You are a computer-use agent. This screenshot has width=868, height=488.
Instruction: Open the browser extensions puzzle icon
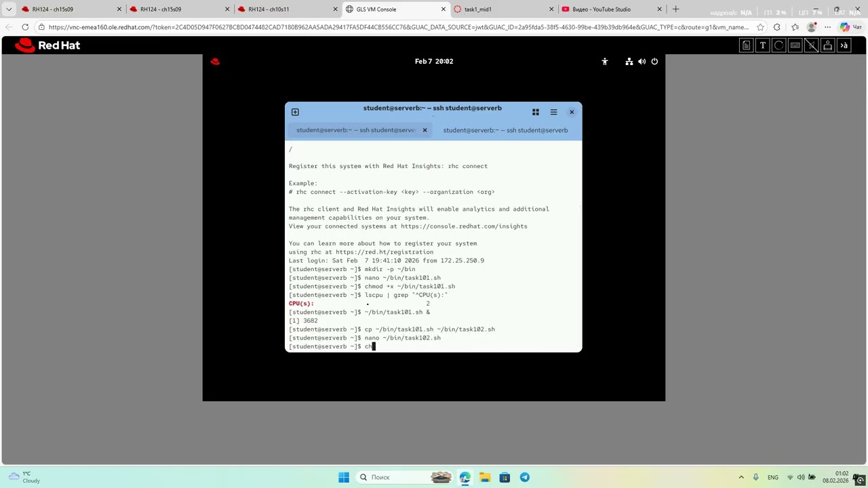pyautogui.click(x=777, y=27)
